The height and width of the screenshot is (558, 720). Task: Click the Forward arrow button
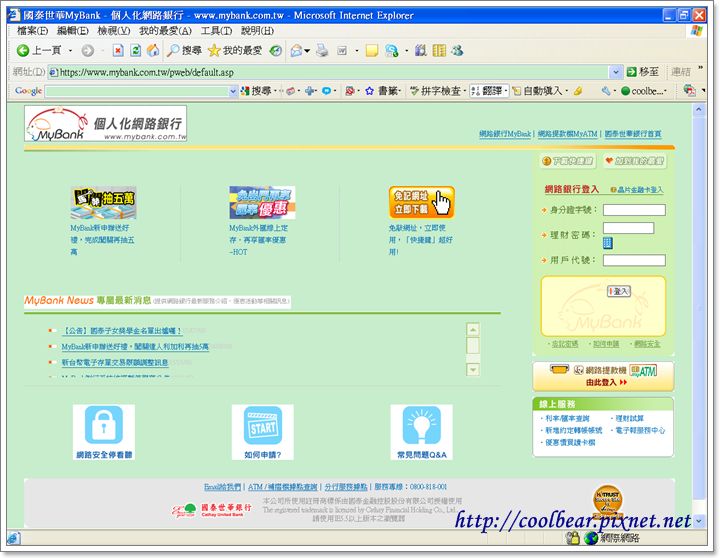point(87,51)
